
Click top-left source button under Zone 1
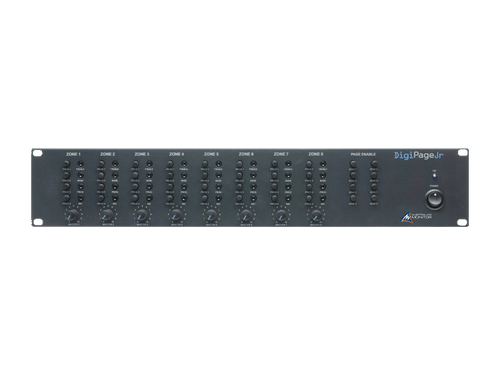point(67,164)
